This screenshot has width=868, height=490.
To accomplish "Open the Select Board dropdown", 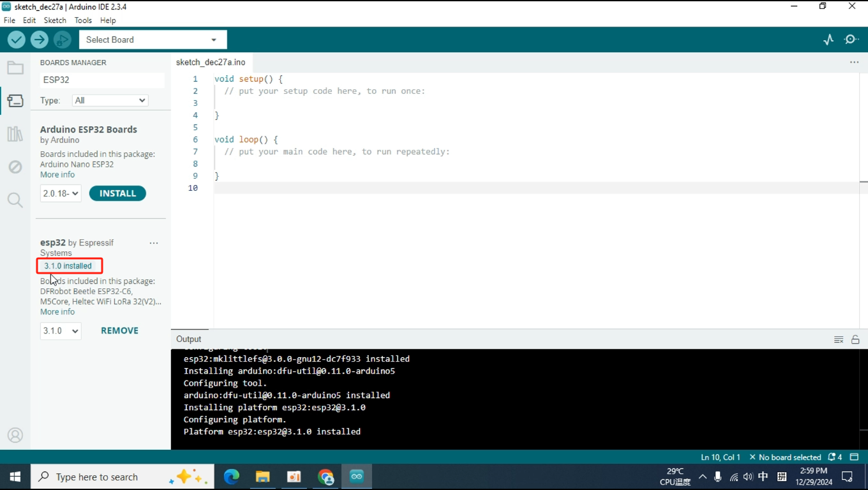I will click(x=153, y=40).
